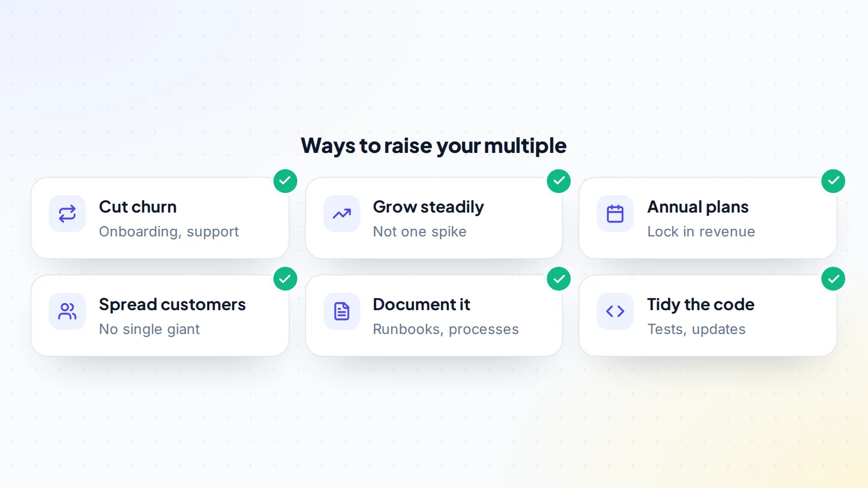The width and height of the screenshot is (868, 488).
Task: Click the 'Annual plans' title
Action: pyautogui.click(x=698, y=207)
